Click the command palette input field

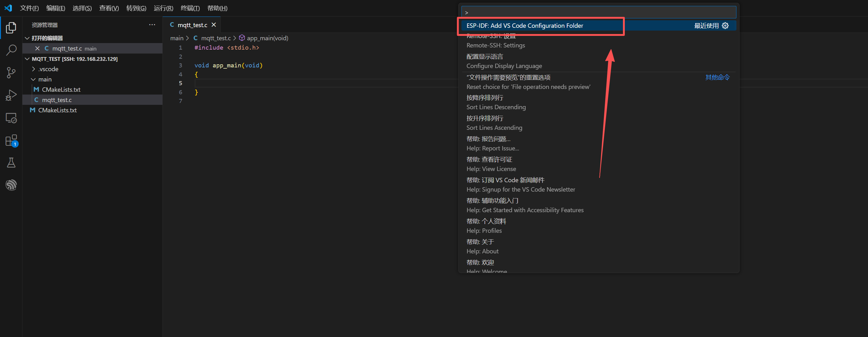pos(598,12)
